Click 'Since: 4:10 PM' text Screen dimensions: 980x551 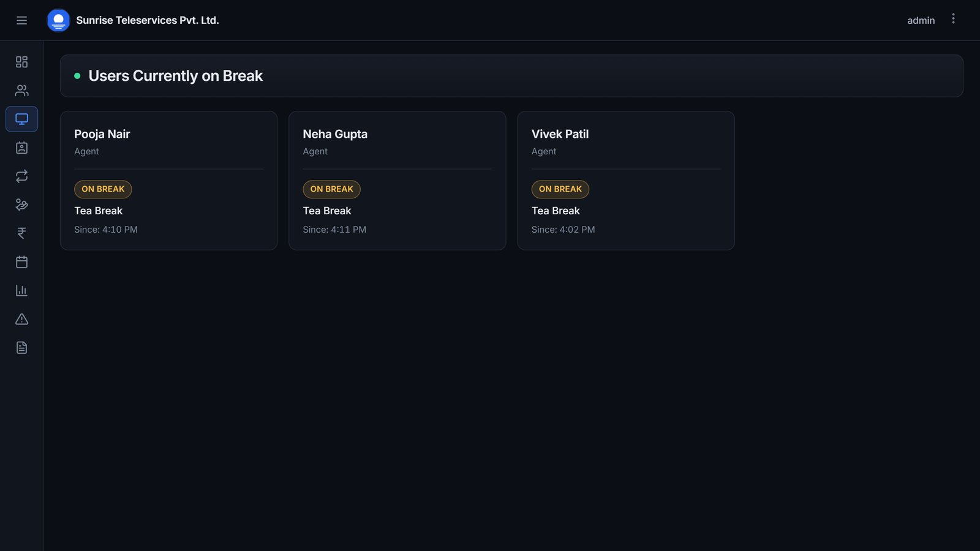106,230
